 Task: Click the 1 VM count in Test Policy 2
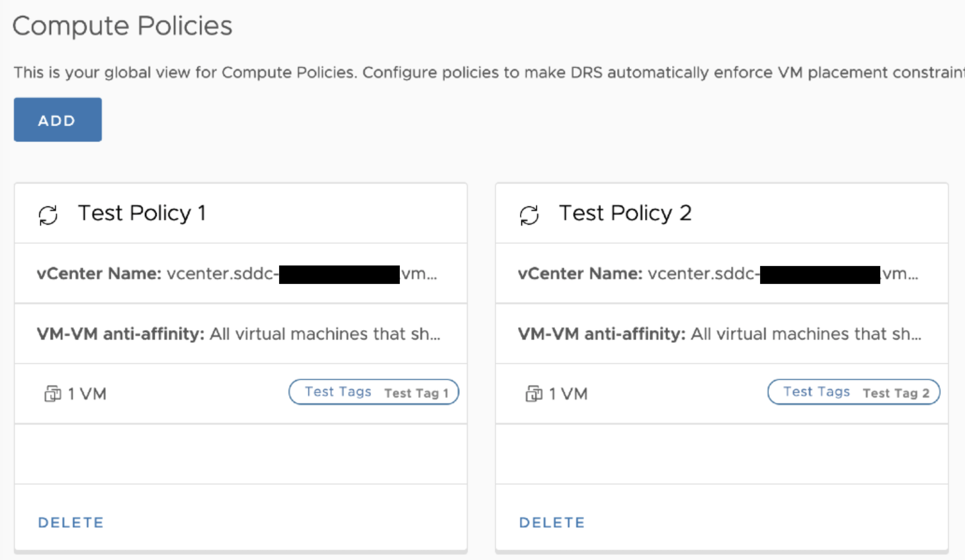click(x=568, y=394)
